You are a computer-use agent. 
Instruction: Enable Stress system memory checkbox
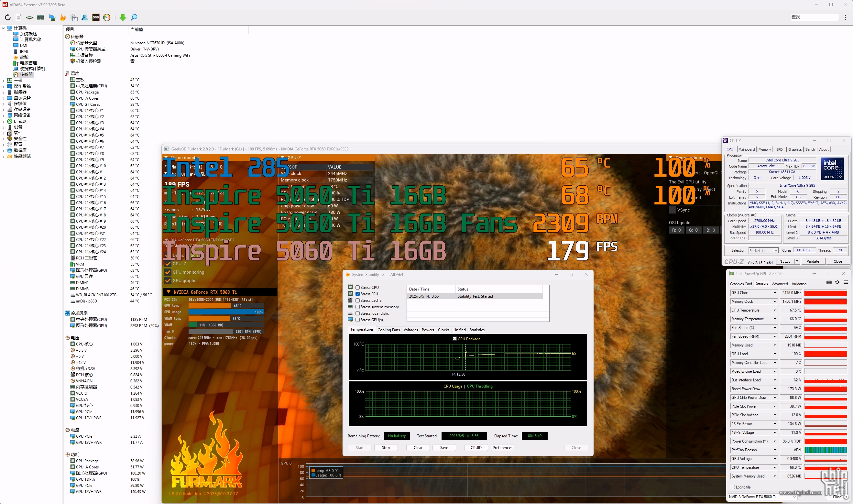357,307
